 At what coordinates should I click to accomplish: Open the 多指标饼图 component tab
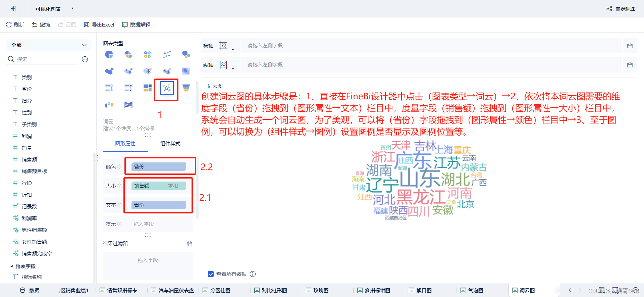pyautogui.click(x=374, y=291)
